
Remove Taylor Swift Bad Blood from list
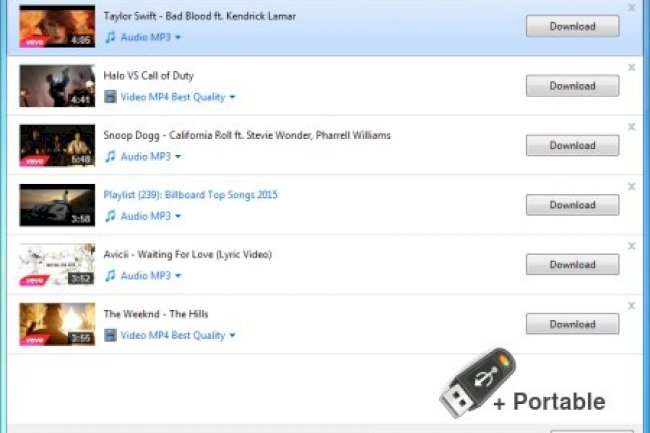631,8
